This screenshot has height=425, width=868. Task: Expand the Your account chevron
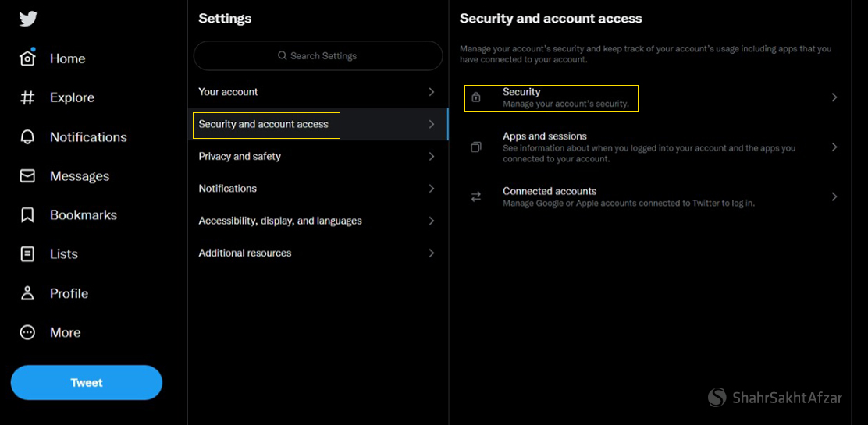432,92
